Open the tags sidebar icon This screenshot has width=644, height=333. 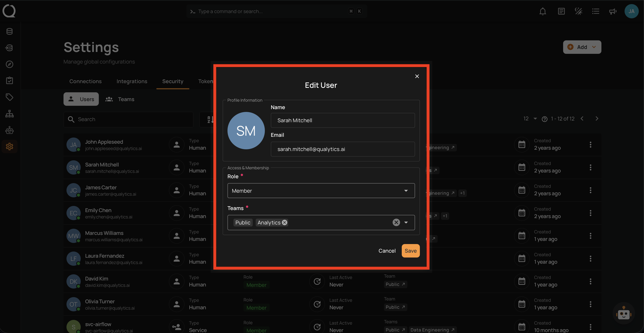click(10, 97)
